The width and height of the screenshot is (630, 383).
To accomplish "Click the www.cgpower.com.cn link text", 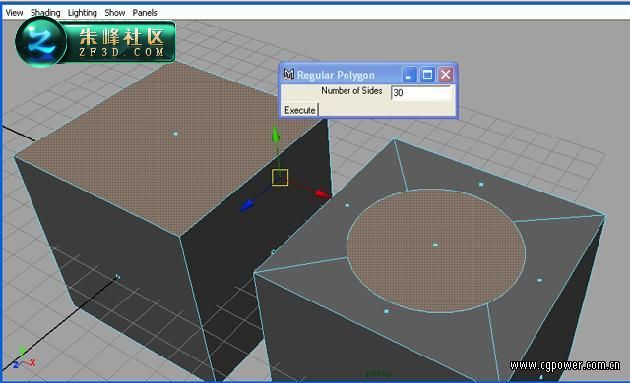I will 565,365.
